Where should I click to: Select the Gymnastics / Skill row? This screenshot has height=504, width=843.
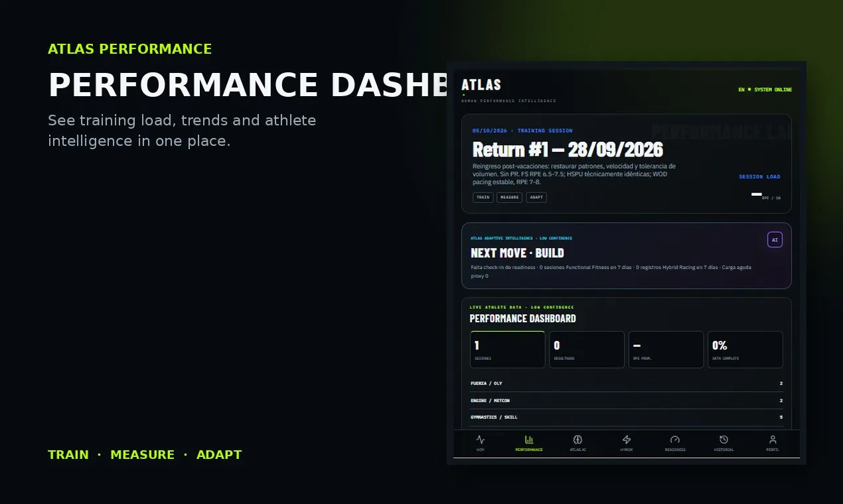[627, 417]
